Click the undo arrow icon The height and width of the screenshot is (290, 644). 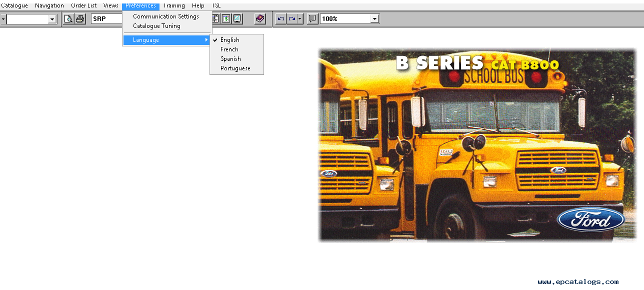281,19
